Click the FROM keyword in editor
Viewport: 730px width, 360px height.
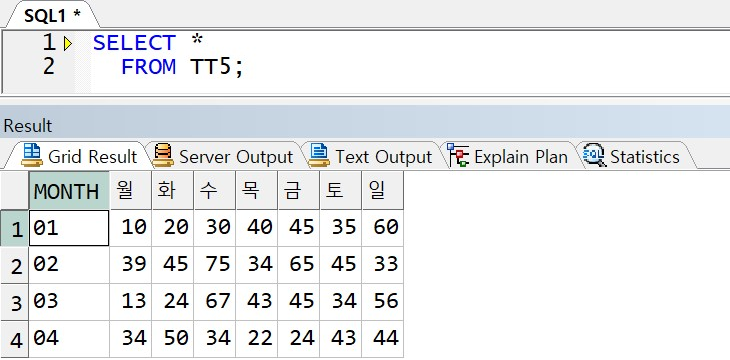[149, 67]
